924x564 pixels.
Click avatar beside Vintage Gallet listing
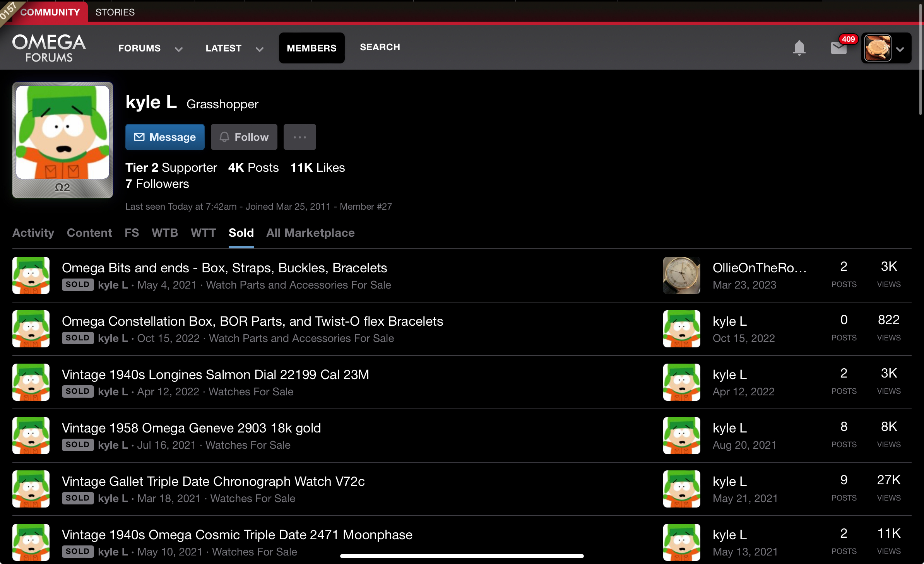pos(31,489)
